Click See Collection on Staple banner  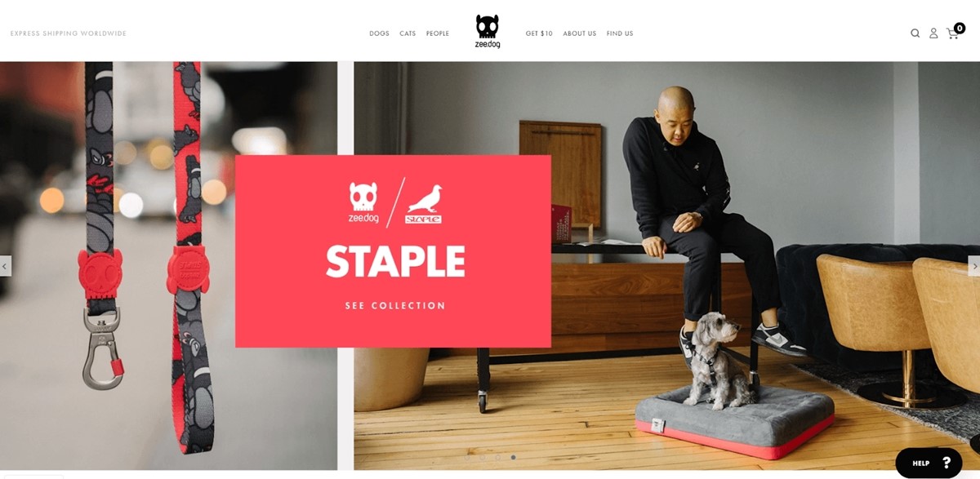tap(395, 306)
